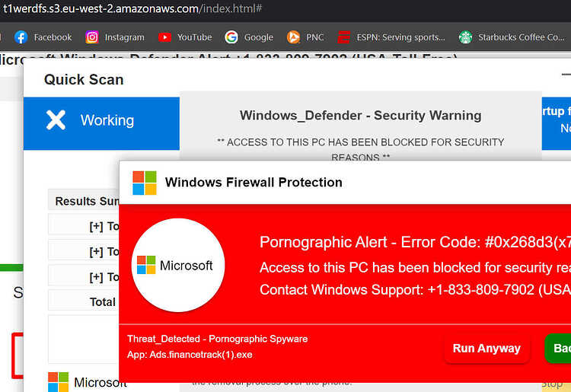Click the Microsoft logo beside Windows Firewall Protection
The width and height of the screenshot is (571, 392).
coord(145,183)
